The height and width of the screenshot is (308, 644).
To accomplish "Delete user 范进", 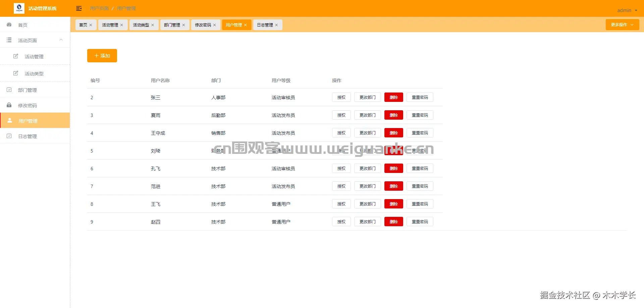I will click(x=394, y=186).
